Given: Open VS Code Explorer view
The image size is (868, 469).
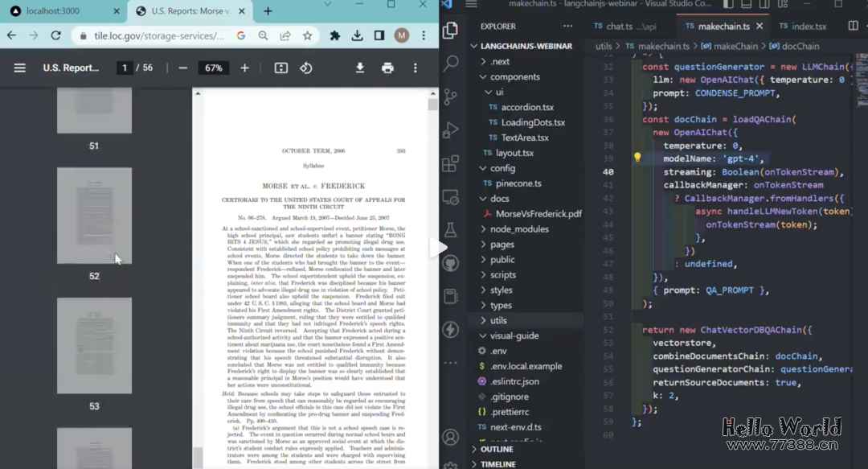Looking at the screenshot, I should tap(451, 31).
